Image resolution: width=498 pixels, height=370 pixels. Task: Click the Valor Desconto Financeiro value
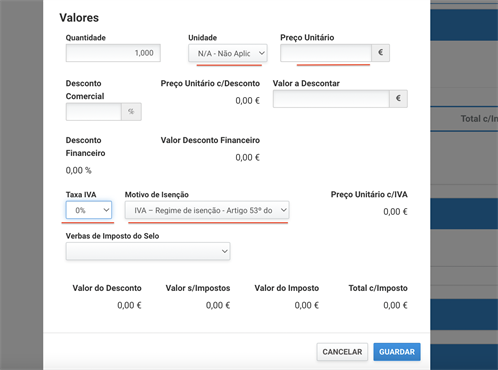coord(247,157)
